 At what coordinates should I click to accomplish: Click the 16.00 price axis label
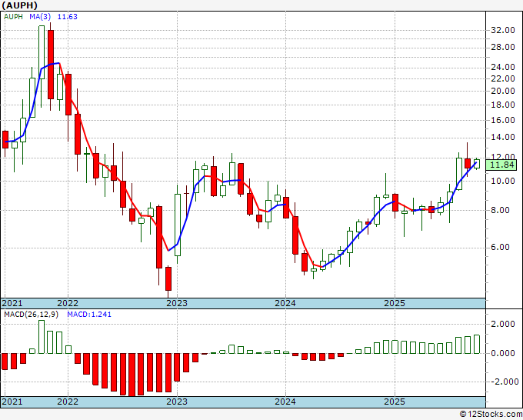(503, 121)
